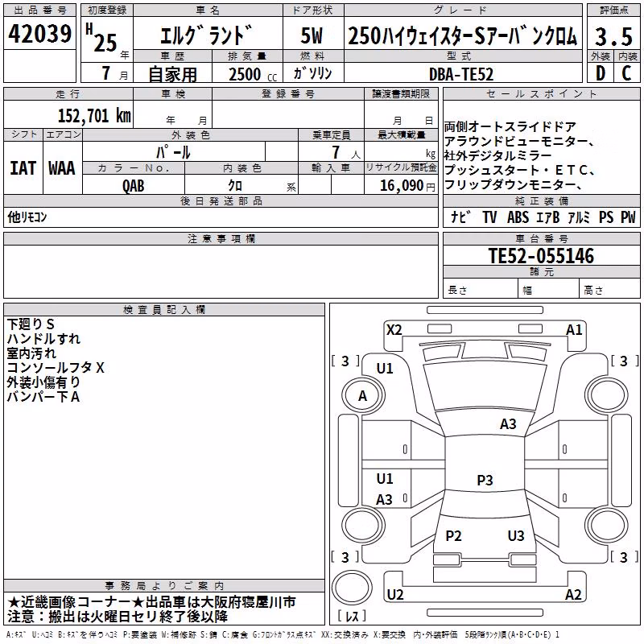Select the evaluation score 3.5
The width and height of the screenshot is (644, 644).
click(x=613, y=36)
